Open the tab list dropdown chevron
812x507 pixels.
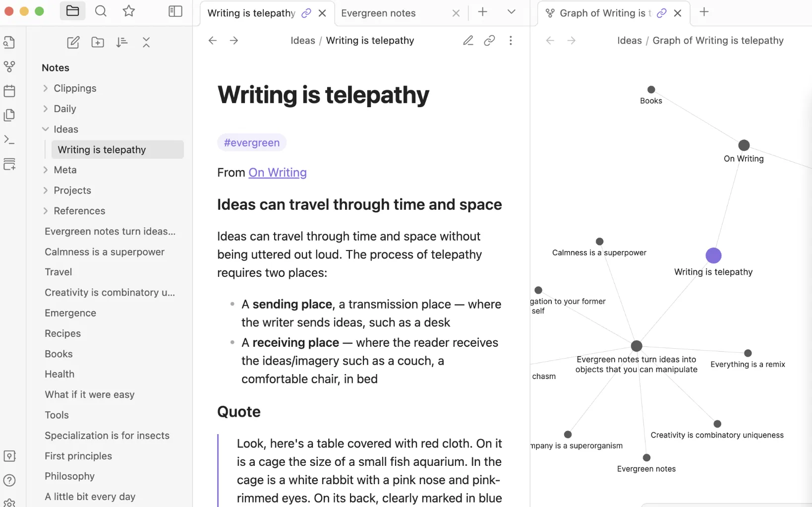click(512, 11)
